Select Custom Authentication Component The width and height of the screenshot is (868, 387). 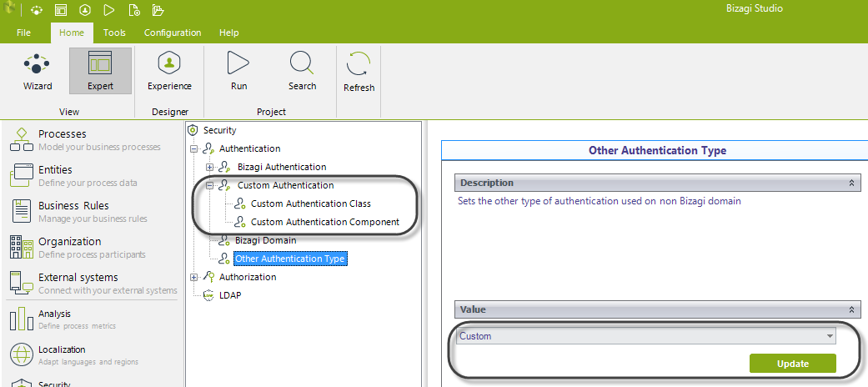click(x=325, y=222)
